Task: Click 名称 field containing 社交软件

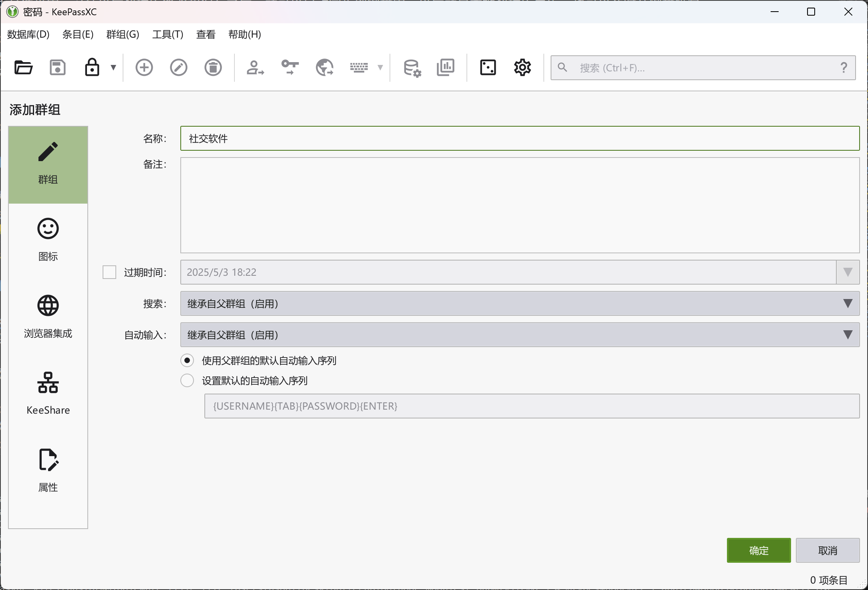Action: click(520, 138)
